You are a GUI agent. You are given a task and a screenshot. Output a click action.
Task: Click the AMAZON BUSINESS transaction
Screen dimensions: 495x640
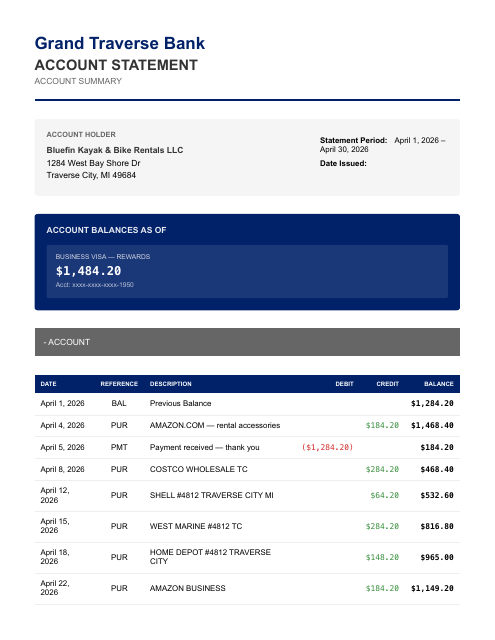coord(247,589)
